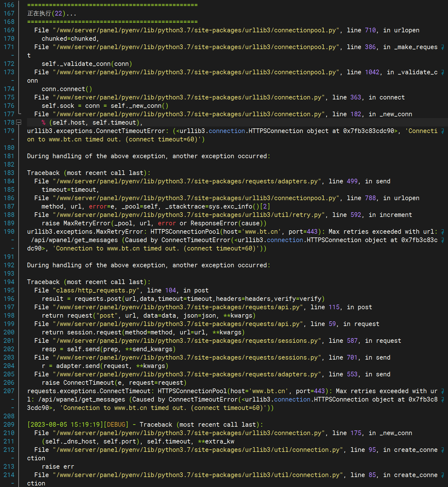Click the word-wrap marker ending line 171

coord(442,47)
